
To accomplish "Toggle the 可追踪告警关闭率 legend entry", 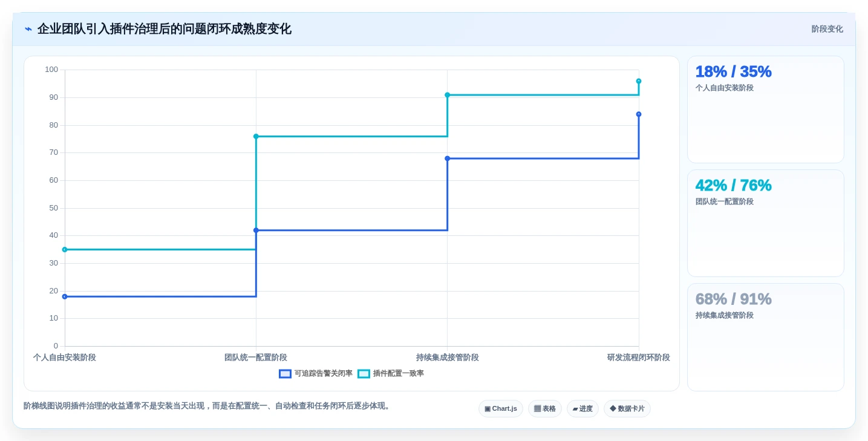I will tap(316, 374).
